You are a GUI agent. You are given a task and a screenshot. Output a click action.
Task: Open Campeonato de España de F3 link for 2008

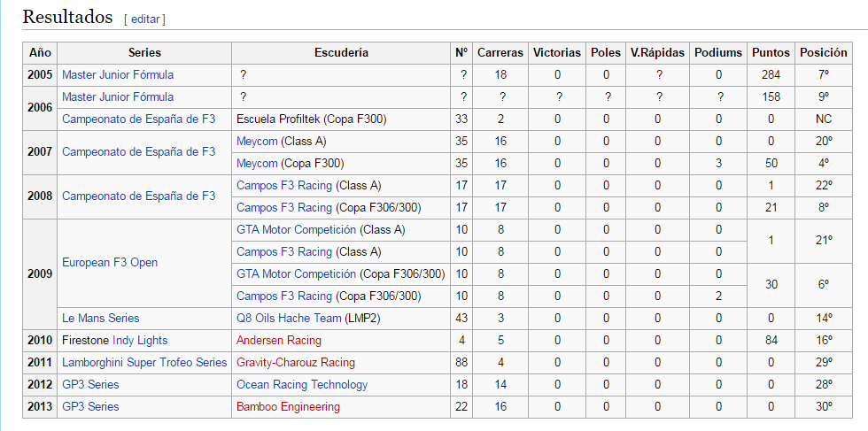click(138, 196)
